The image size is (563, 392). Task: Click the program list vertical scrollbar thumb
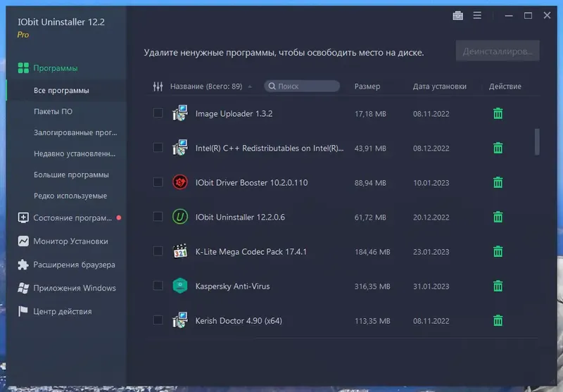(x=537, y=141)
